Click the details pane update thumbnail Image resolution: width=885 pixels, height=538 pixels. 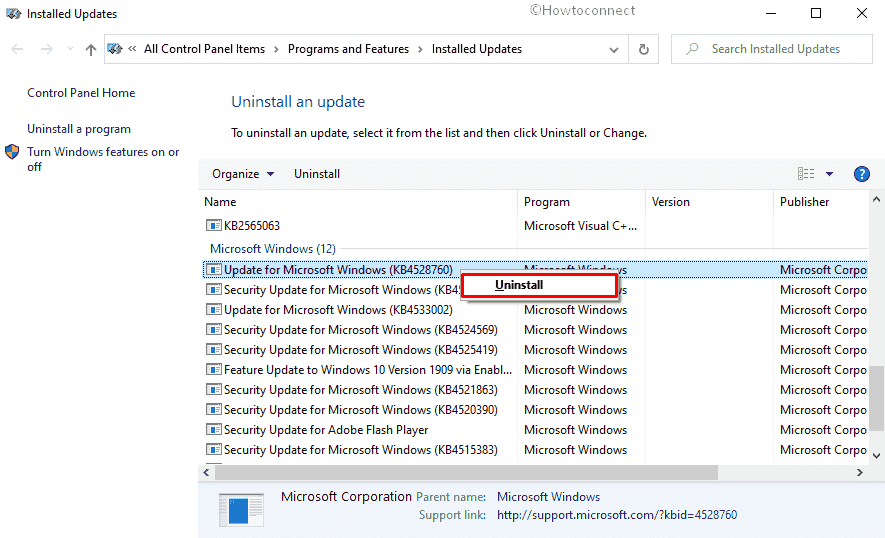(241, 510)
